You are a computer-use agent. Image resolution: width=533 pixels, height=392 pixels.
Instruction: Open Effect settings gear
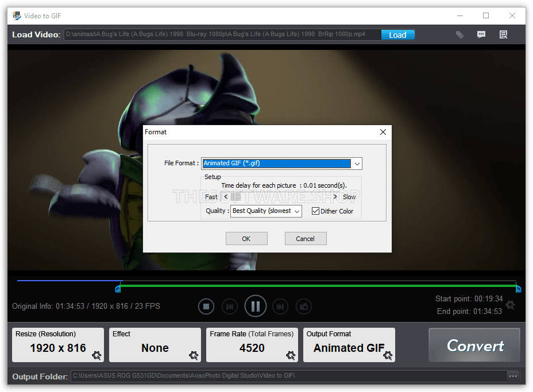click(194, 356)
